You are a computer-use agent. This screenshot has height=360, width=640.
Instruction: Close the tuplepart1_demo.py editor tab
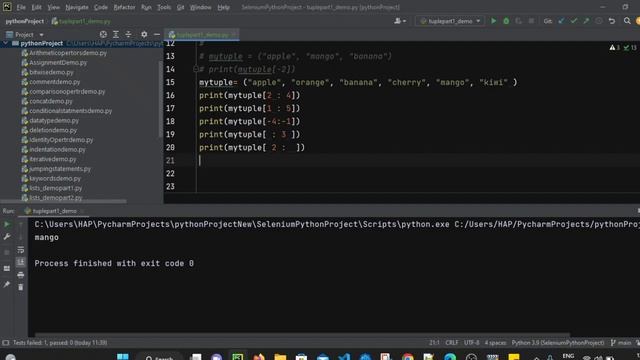234,35
